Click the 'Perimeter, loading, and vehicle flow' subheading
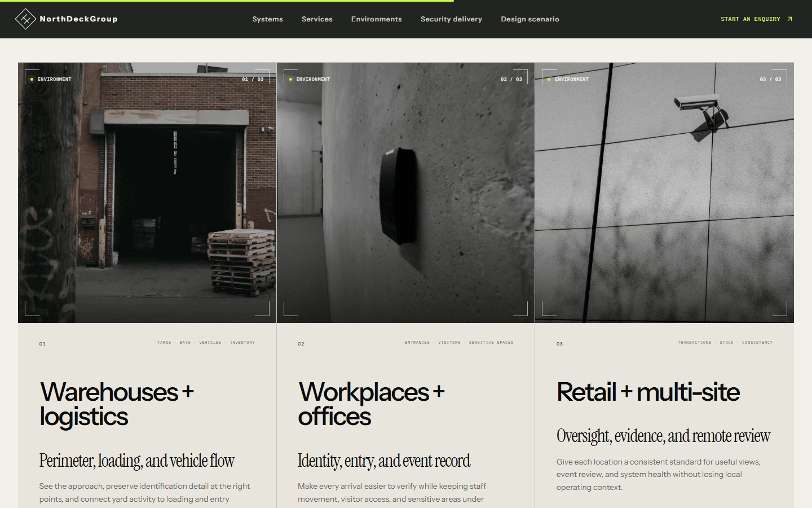The image size is (812, 508). (137, 461)
